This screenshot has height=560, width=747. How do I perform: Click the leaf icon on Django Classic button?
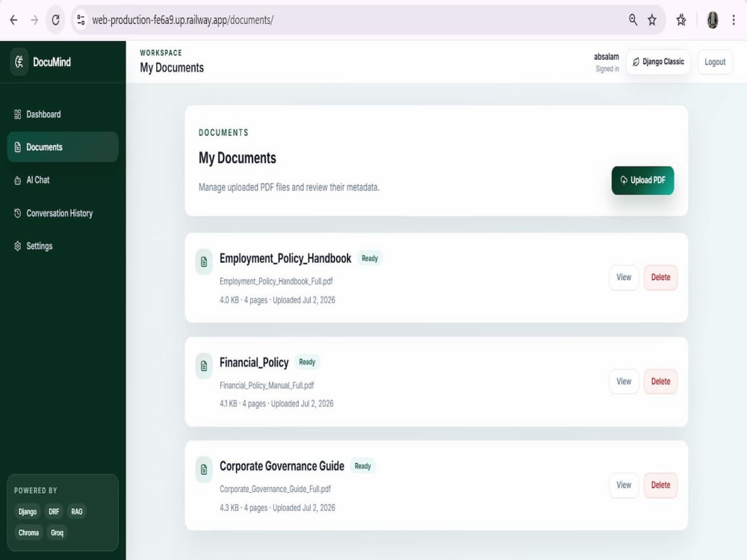click(x=636, y=62)
